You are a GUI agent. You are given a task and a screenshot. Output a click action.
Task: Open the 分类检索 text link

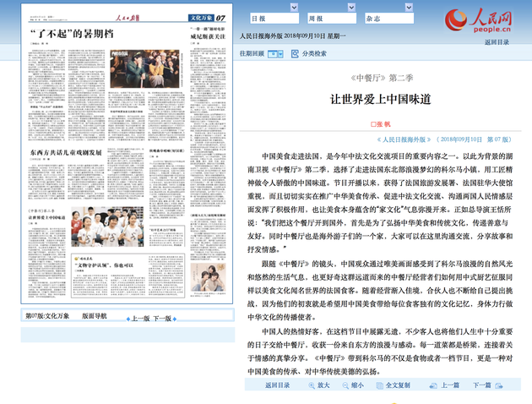click(314, 53)
